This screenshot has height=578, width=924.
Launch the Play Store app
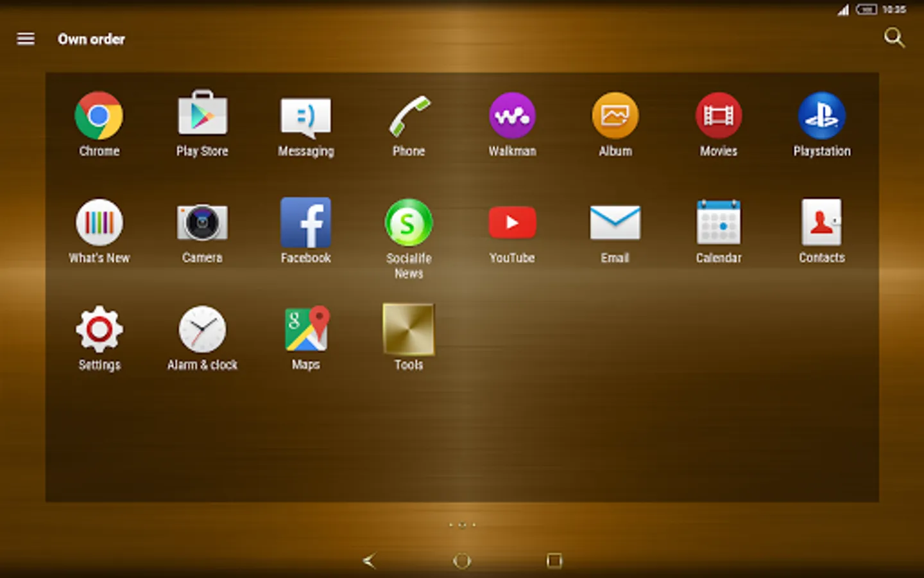pos(202,114)
